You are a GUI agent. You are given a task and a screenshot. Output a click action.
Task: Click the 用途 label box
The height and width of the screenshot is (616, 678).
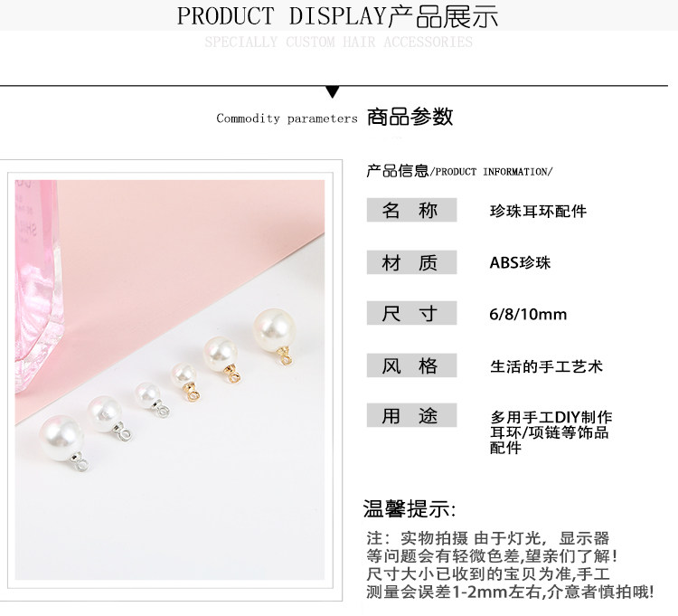point(411,415)
